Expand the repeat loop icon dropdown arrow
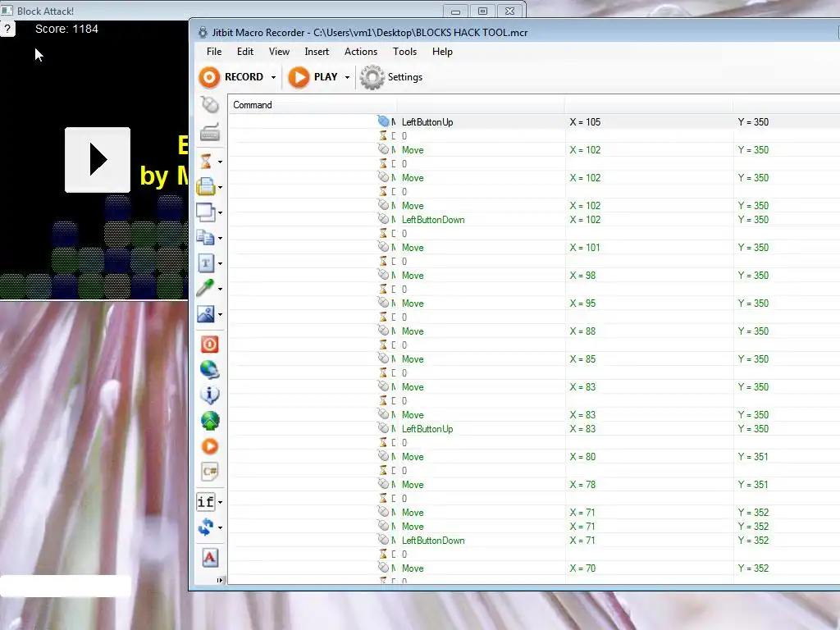This screenshot has height=630, width=840. (220, 527)
